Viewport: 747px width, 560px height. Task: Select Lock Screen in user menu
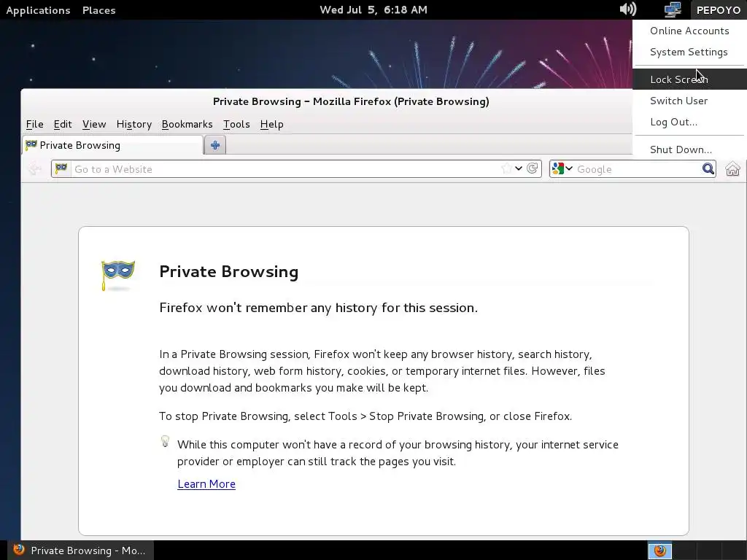(x=689, y=79)
